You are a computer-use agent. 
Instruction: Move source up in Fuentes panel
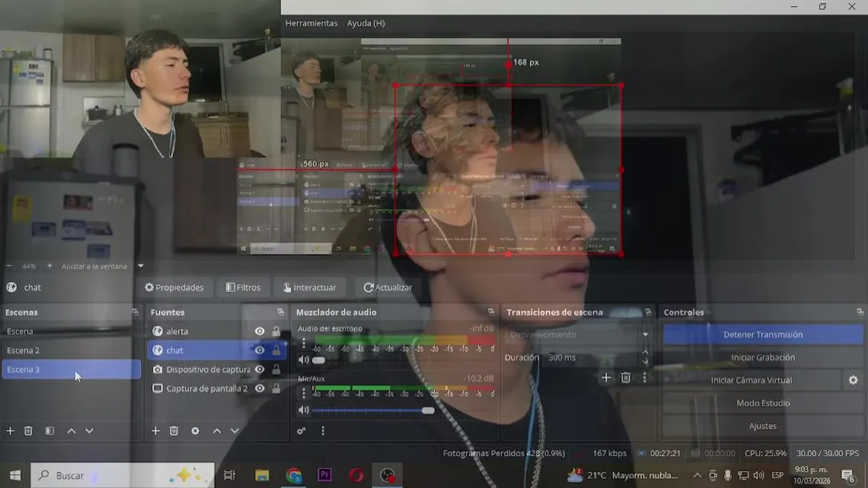(217, 431)
